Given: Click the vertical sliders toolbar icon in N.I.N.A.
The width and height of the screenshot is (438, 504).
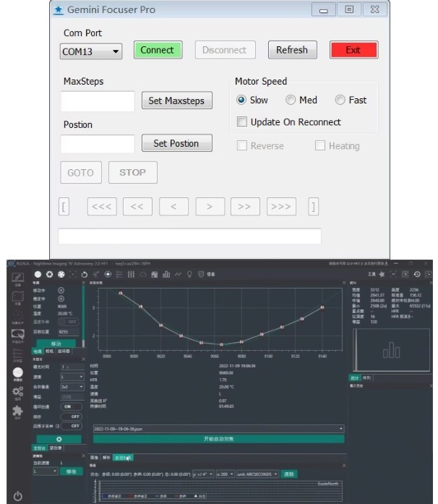Looking at the screenshot, I should coord(131,274).
